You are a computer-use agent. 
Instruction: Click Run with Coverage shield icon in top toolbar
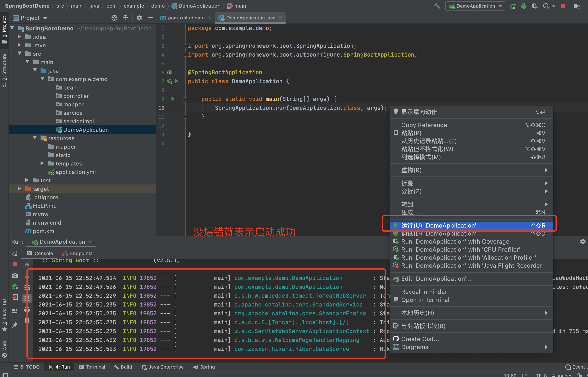[535, 6]
